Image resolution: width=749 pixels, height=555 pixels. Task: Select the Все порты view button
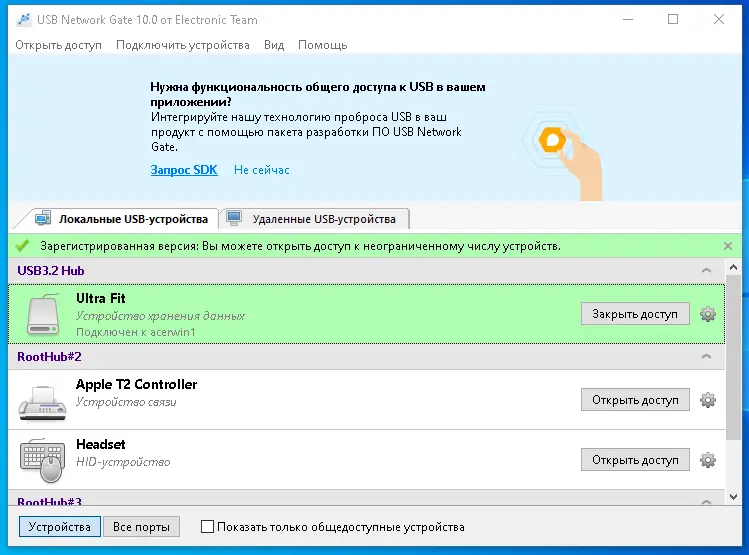(141, 527)
